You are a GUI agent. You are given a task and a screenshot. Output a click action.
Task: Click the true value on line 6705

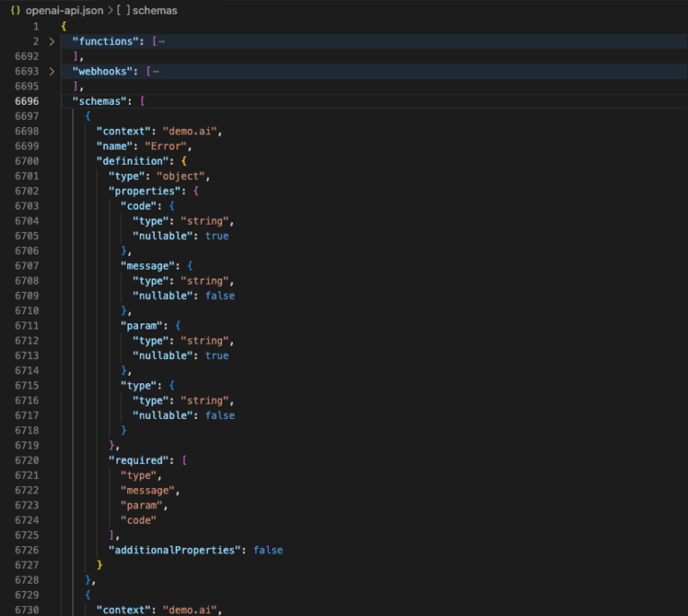click(217, 236)
